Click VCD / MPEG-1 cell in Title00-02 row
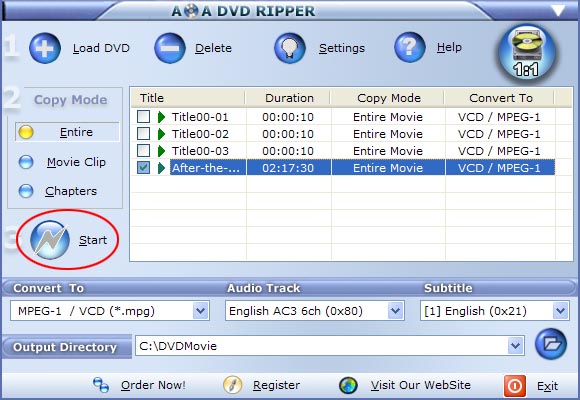This screenshot has width=580, height=400. (x=499, y=134)
